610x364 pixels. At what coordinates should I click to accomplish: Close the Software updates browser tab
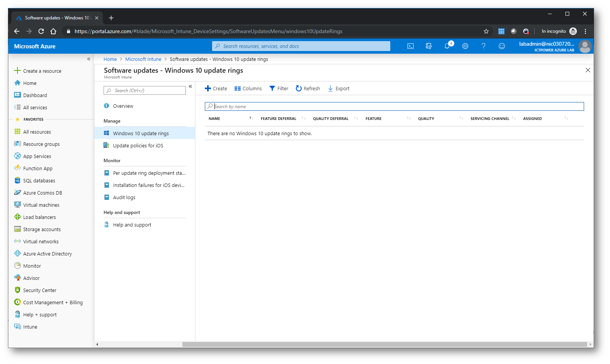(x=97, y=18)
